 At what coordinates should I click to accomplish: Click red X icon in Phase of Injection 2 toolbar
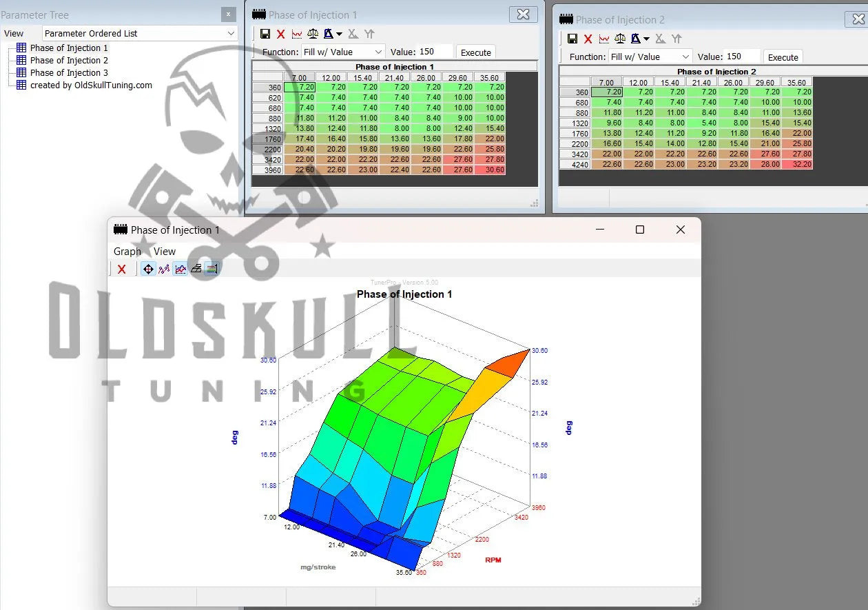(588, 39)
